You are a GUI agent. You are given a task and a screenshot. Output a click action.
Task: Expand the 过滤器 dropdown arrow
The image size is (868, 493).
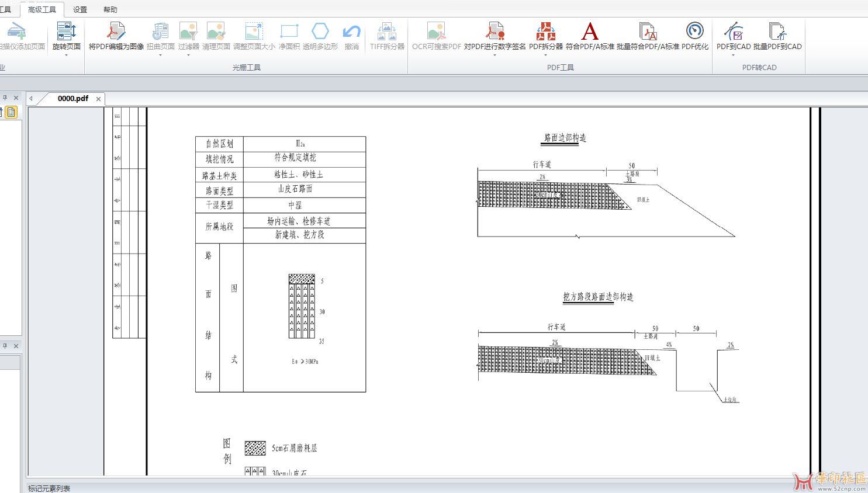coord(188,55)
